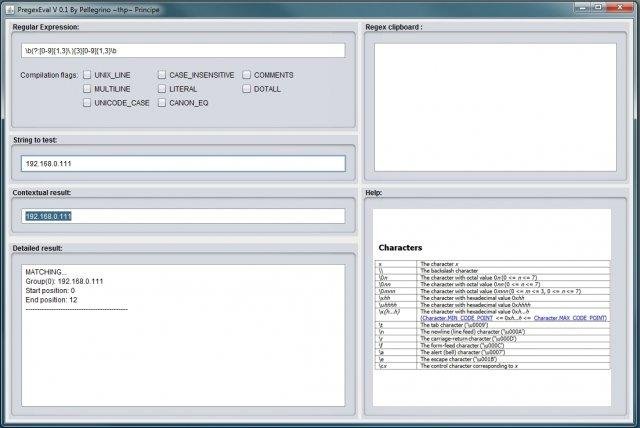This screenshot has width=640, height=428.
Task: Minimize the PregexEval window
Action: [x=582, y=7]
